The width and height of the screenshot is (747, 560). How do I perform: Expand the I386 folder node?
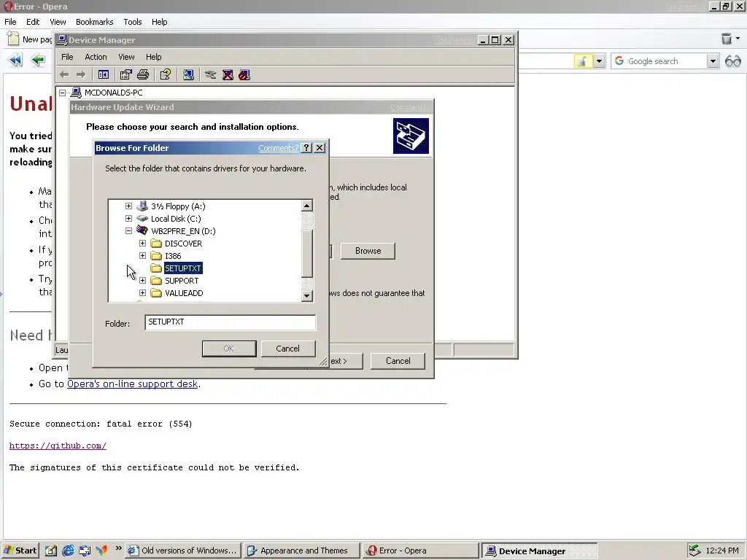[x=142, y=256]
